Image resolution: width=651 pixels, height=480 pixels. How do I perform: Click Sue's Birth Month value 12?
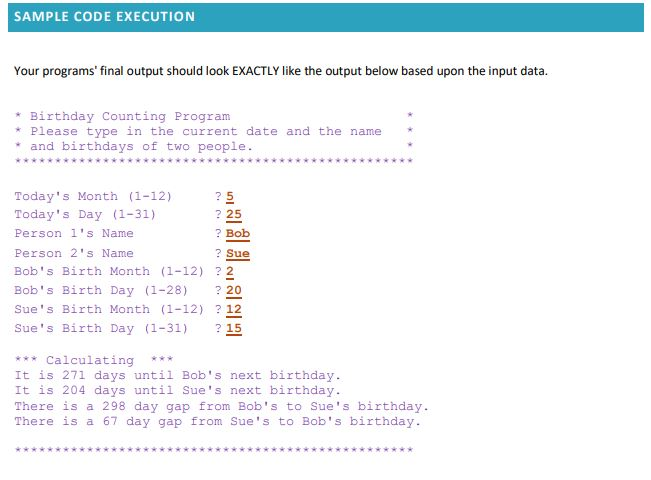point(234,310)
